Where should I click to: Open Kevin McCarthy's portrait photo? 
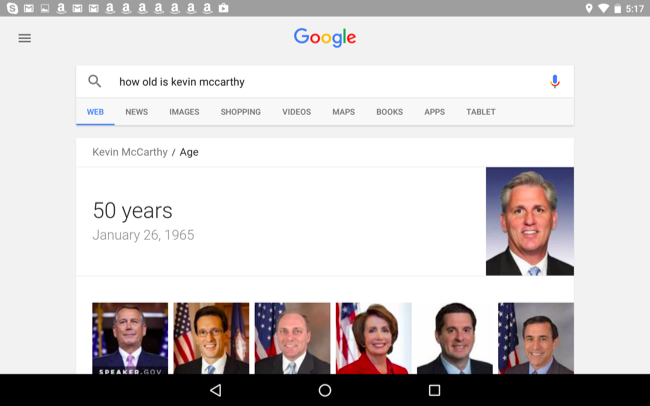[x=529, y=221]
